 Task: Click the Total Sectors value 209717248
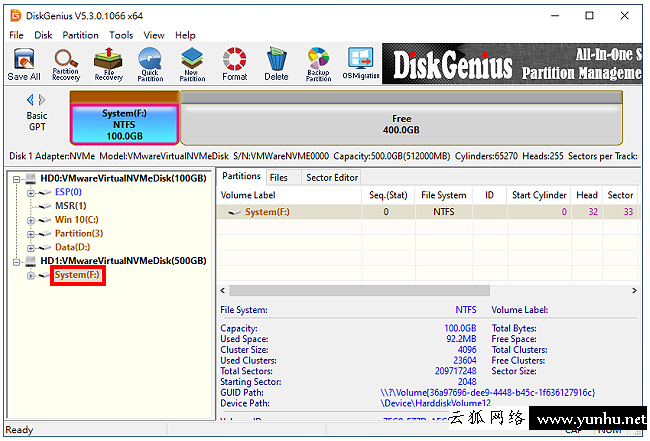point(456,371)
